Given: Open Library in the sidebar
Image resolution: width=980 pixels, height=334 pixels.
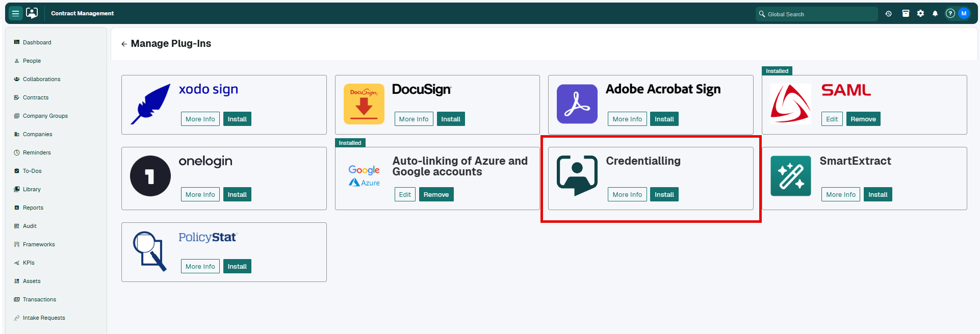Looking at the screenshot, I should pos(32,189).
